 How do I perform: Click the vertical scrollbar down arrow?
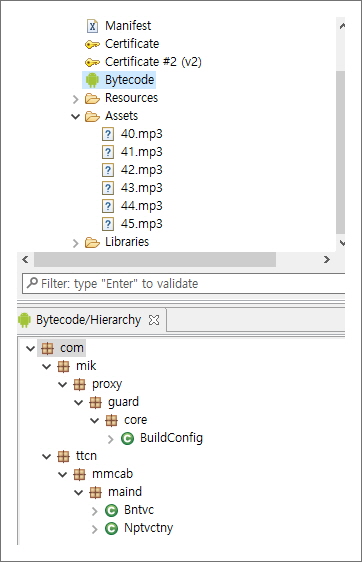pyautogui.click(x=342, y=243)
